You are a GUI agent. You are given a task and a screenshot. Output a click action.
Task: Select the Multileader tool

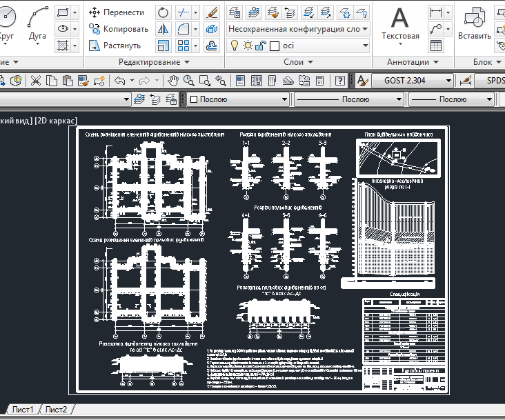436,29
